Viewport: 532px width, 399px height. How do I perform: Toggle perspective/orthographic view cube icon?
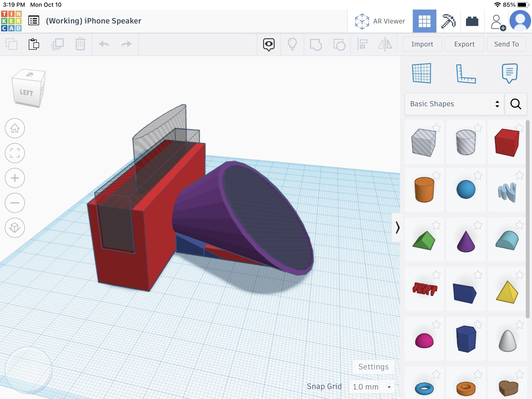15,227
